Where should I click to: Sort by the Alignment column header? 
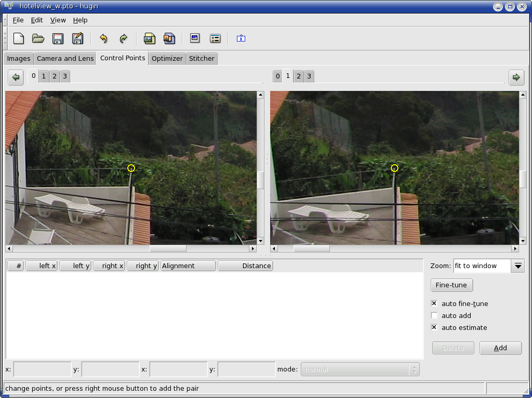click(x=188, y=266)
